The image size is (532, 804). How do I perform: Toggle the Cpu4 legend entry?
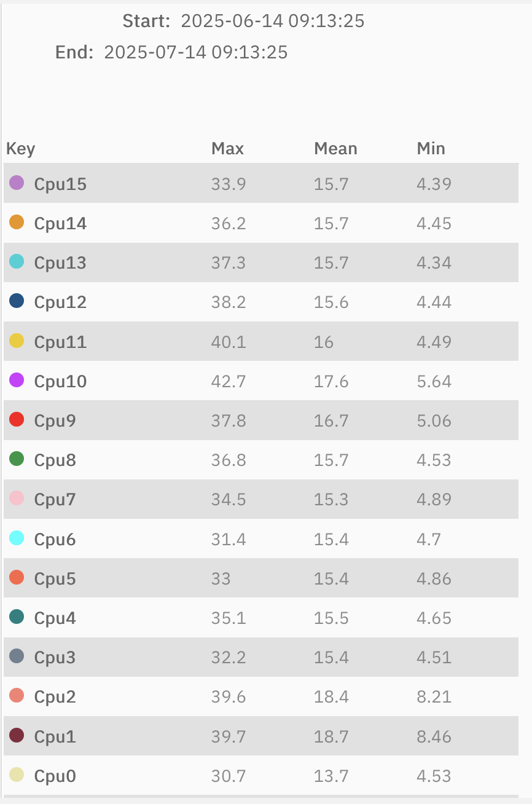click(x=55, y=618)
